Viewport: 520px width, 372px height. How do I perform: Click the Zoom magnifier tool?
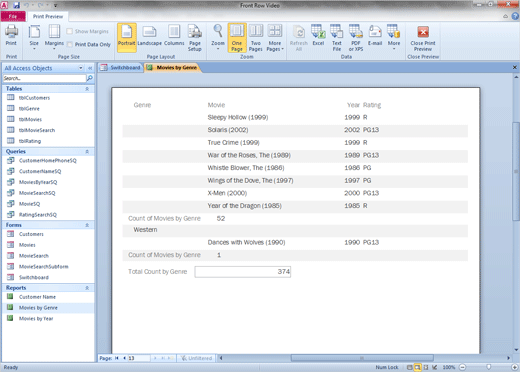218,37
